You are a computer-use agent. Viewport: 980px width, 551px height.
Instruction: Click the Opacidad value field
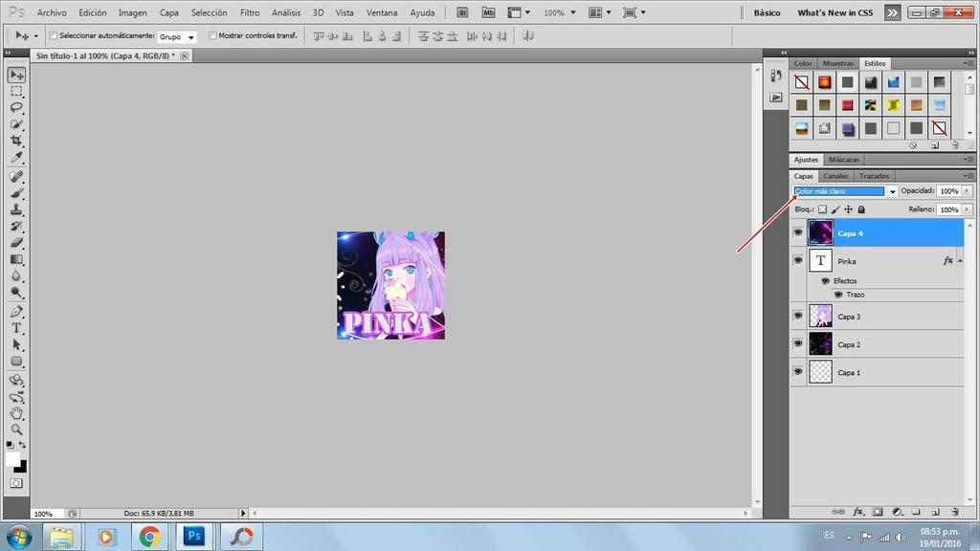click(948, 190)
